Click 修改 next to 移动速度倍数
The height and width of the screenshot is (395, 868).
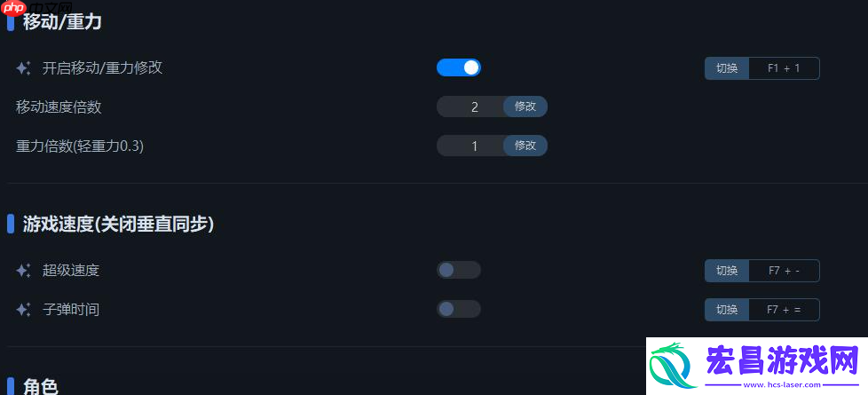[525, 107]
